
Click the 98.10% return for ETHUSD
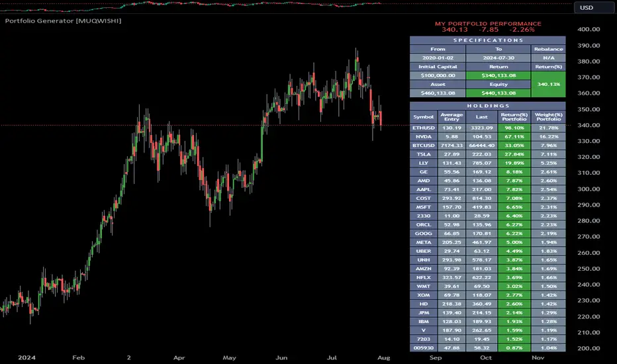(514, 128)
